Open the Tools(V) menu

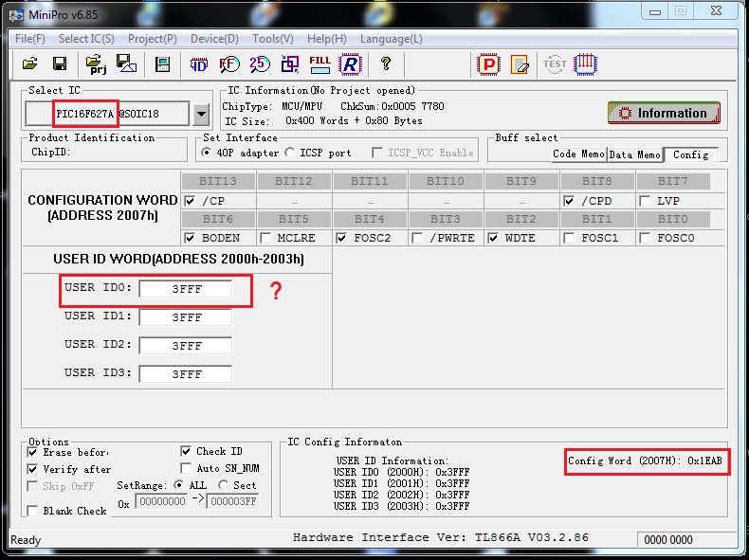coord(273,39)
